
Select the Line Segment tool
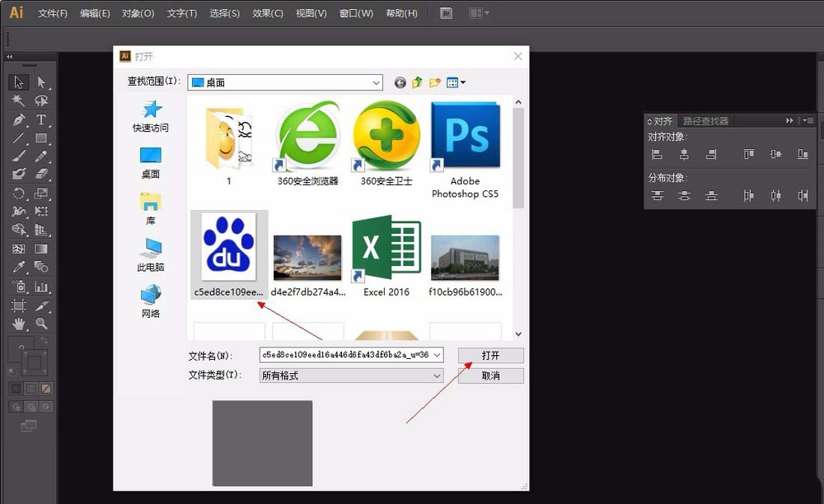click(x=18, y=138)
